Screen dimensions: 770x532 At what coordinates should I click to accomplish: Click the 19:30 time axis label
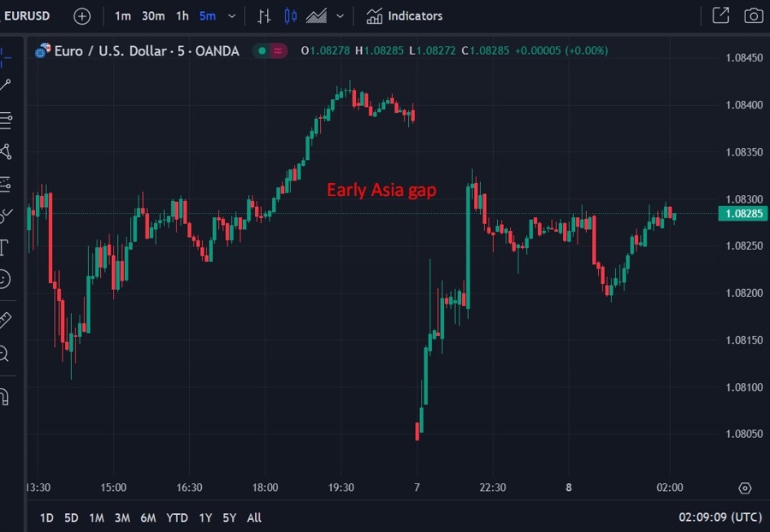click(x=341, y=488)
